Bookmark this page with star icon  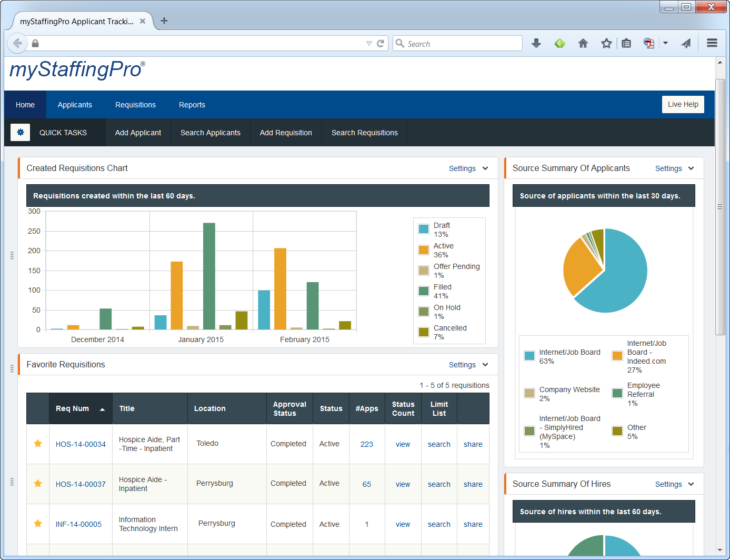pyautogui.click(x=606, y=43)
